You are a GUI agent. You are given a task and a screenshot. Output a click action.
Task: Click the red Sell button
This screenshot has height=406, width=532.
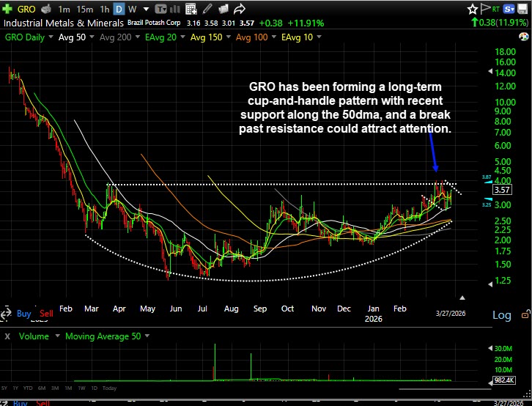coord(46,314)
